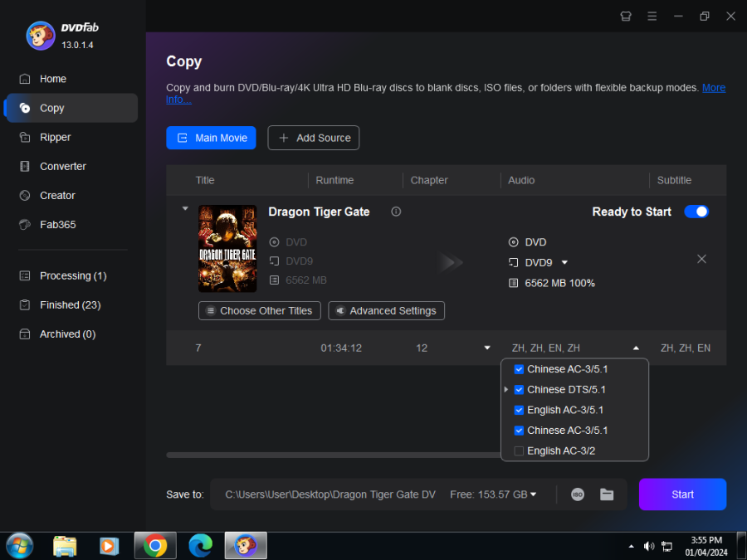Click the info icon next to Dragon Tiger Gate
The image size is (747, 560).
pos(396,212)
